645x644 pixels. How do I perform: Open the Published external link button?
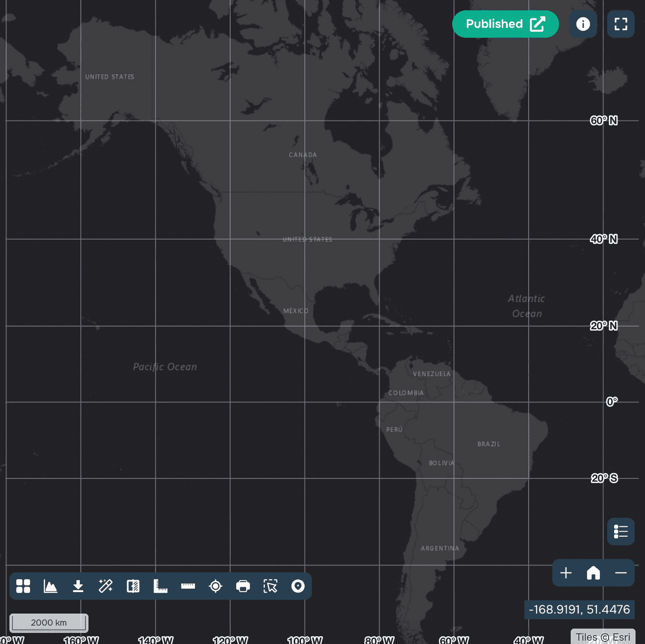(505, 24)
